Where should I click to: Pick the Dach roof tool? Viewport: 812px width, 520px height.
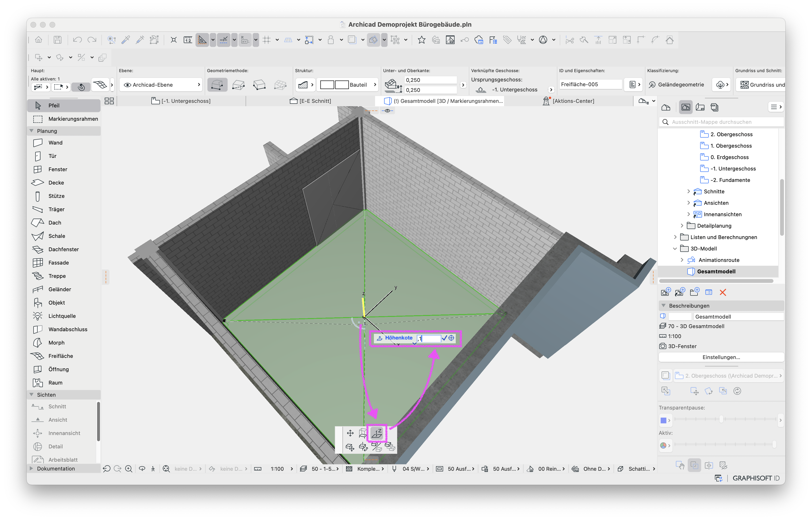pyautogui.click(x=64, y=223)
